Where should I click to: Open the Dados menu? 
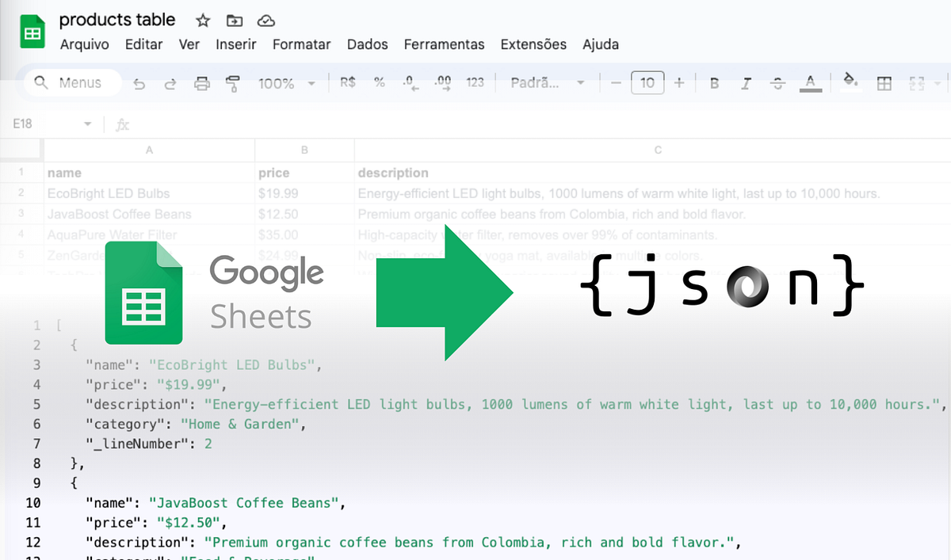point(367,44)
